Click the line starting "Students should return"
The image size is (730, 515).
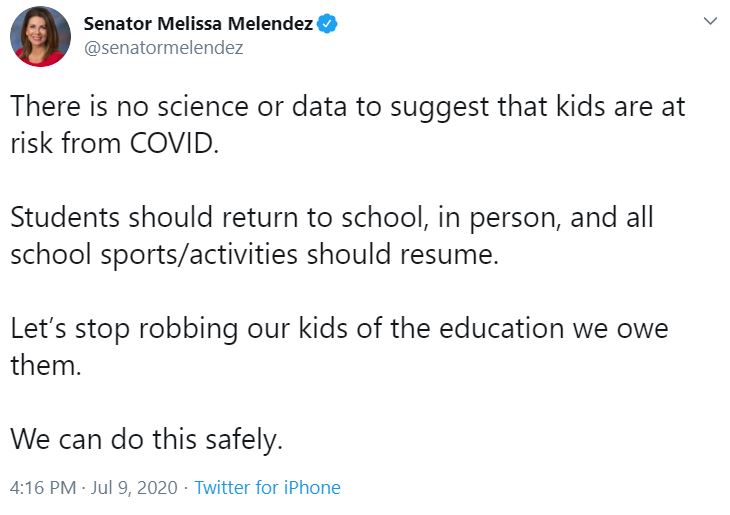pyautogui.click(x=331, y=217)
